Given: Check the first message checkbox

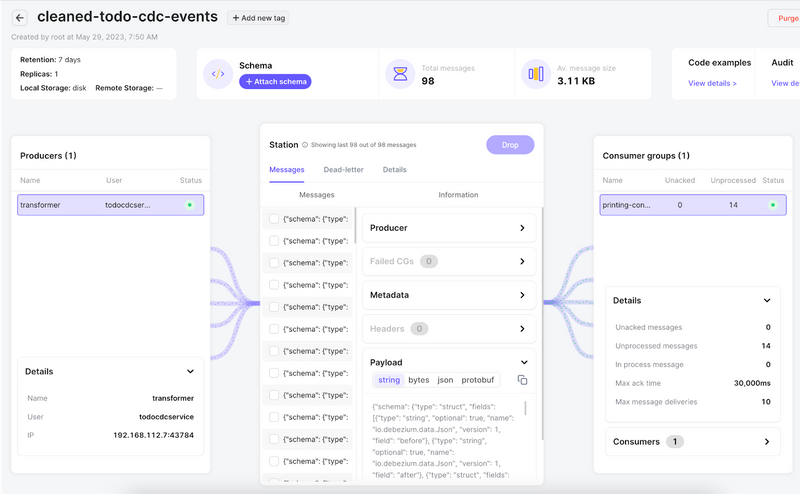Looking at the screenshot, I should coord(275,219).
